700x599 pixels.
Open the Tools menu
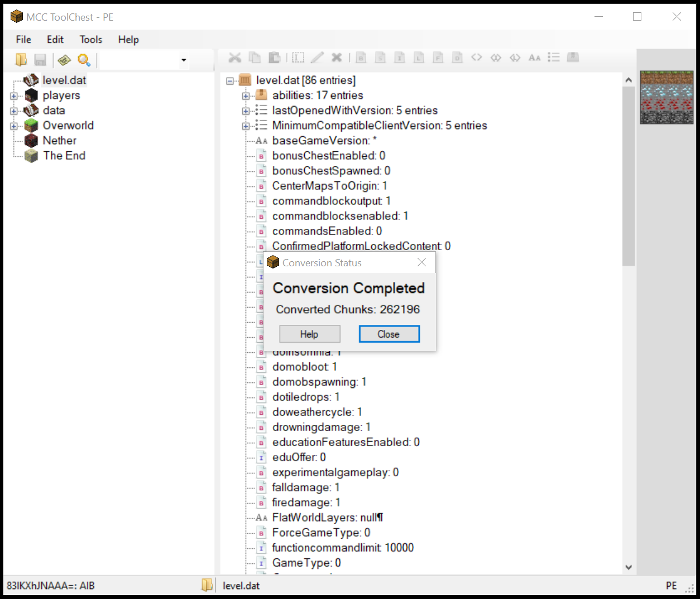90,40
